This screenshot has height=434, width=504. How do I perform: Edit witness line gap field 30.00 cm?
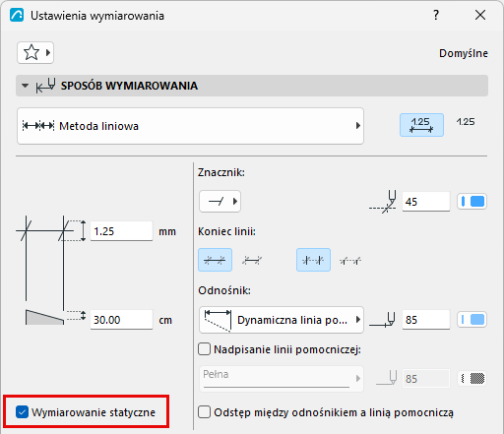click(x=121, y=320)
